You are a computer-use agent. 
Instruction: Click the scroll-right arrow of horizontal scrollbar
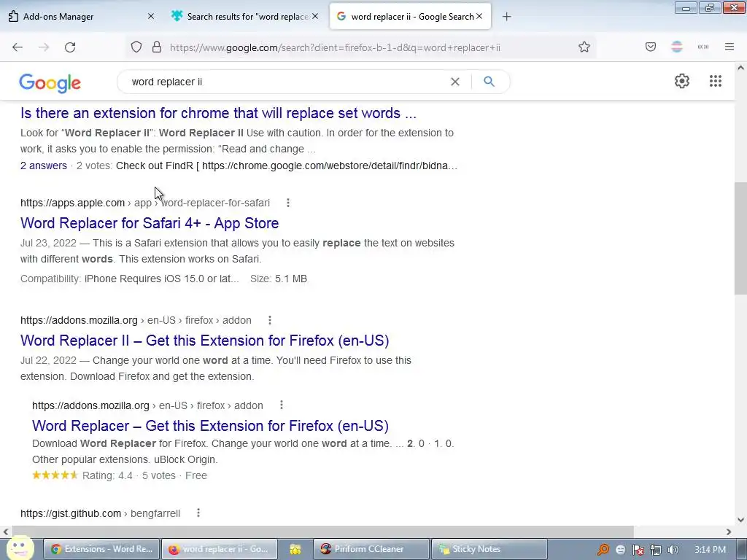(x=729, y=532)
